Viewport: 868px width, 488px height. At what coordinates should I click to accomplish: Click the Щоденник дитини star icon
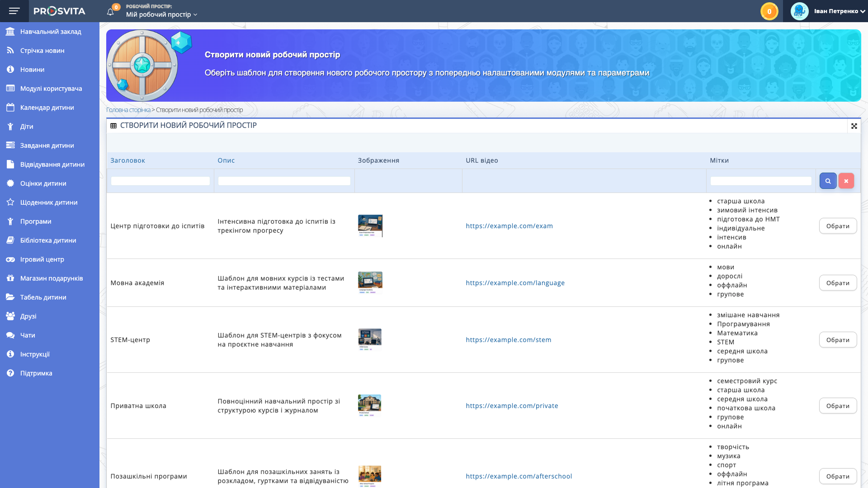point(10,202)
